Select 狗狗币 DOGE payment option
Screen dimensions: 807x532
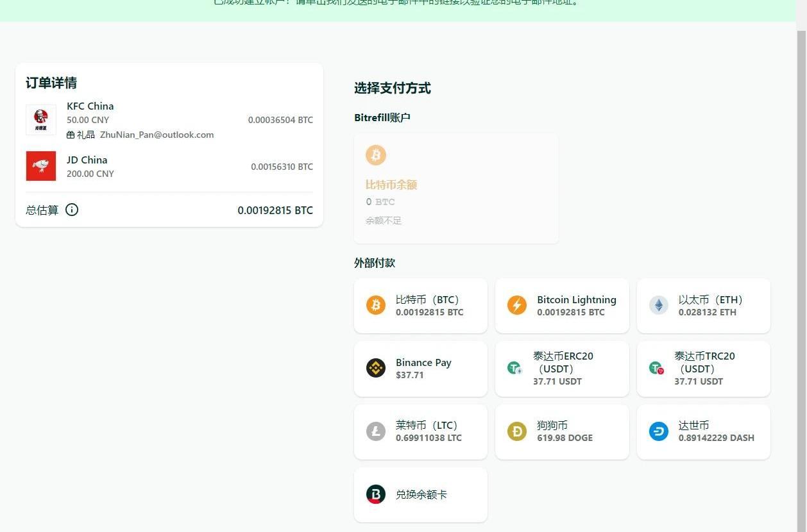pyautogui.click(x=562, y=432)
